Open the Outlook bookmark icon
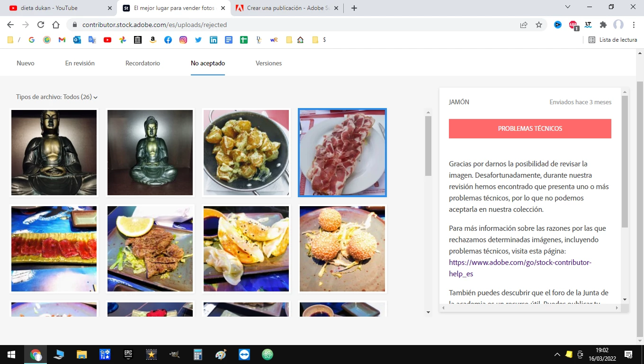This screenshot has width=644, height=364. click(77, 40)
